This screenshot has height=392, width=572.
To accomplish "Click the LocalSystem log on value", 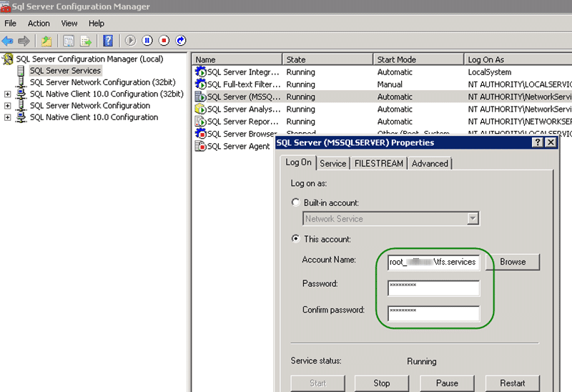I will pos(490,72).
